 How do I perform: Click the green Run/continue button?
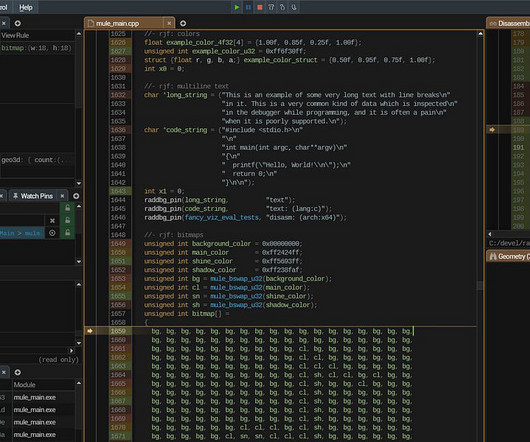[237, 7]
